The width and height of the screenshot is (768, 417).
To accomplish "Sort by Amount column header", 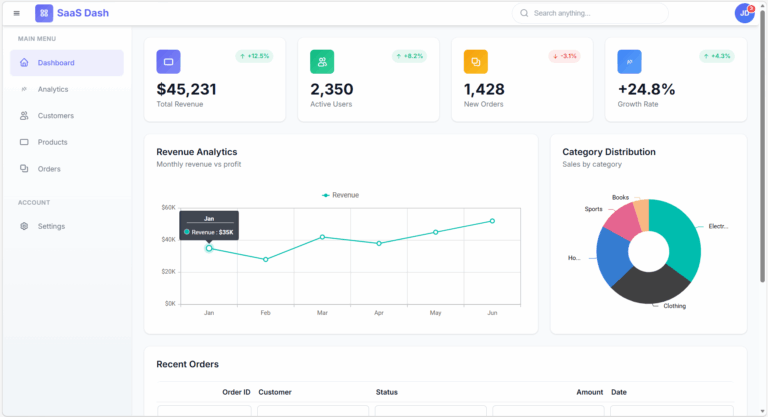I will pos(589,392).
